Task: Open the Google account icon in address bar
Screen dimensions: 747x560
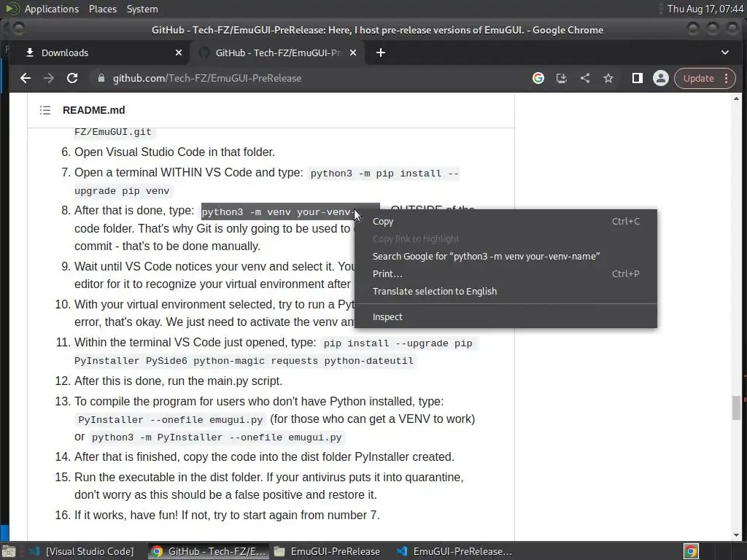Action: pos(538,78)
